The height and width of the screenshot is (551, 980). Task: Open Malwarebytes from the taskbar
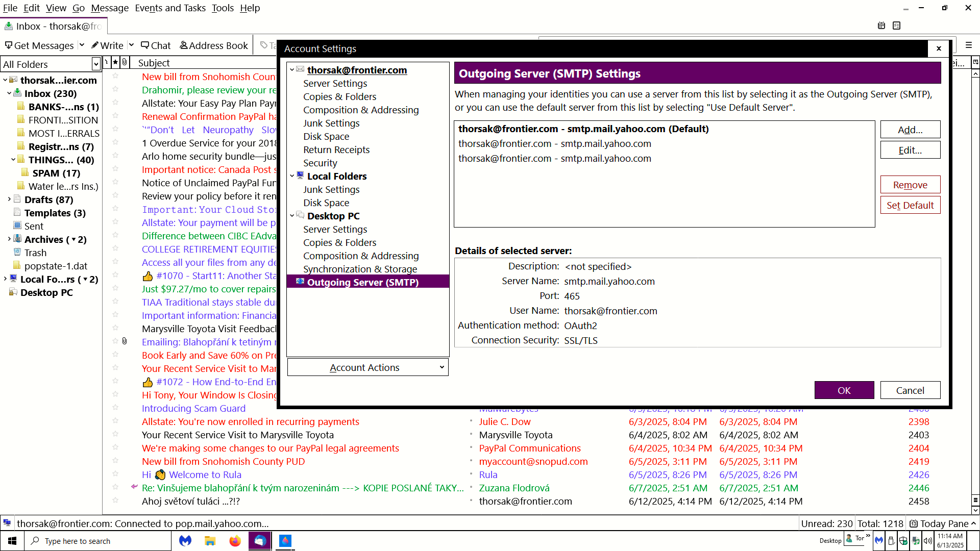pos(185,541)
